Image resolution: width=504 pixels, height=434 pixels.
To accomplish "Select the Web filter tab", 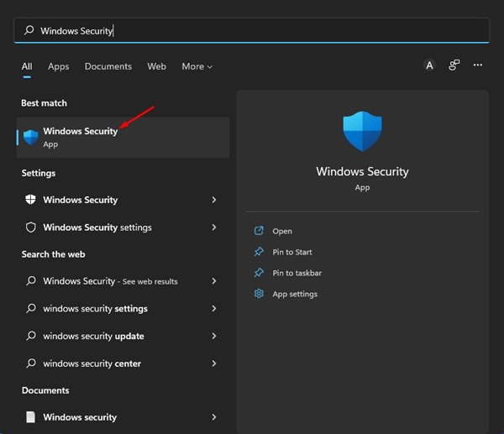I will (156, 66).
